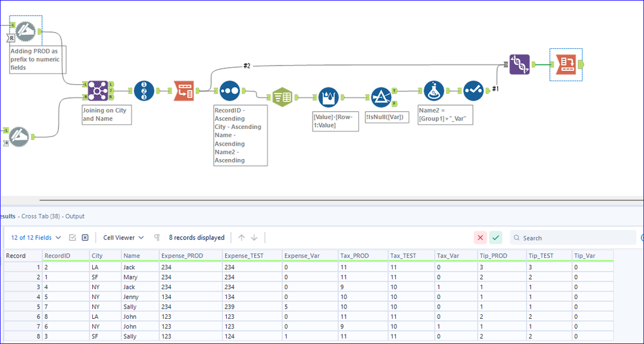This screenshot has height=344, width=644.
Task: Click the City column header
Action: (x=106, y=256)
